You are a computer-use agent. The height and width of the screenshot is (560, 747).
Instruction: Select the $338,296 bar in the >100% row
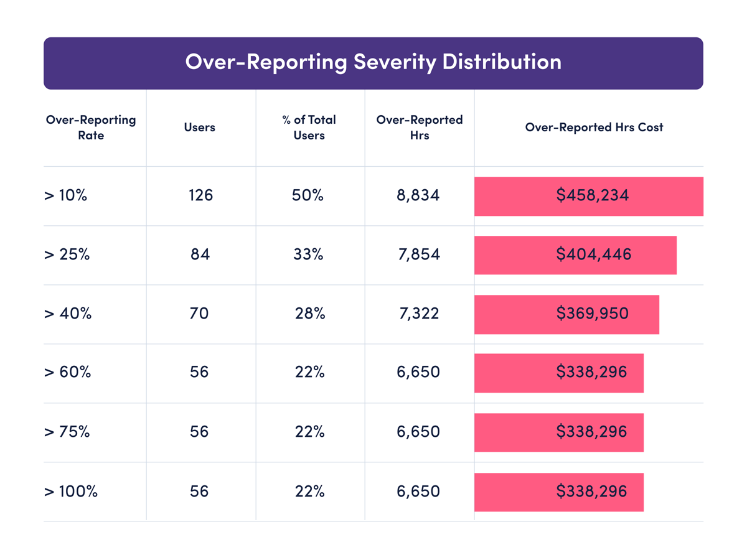pos(559,492)
